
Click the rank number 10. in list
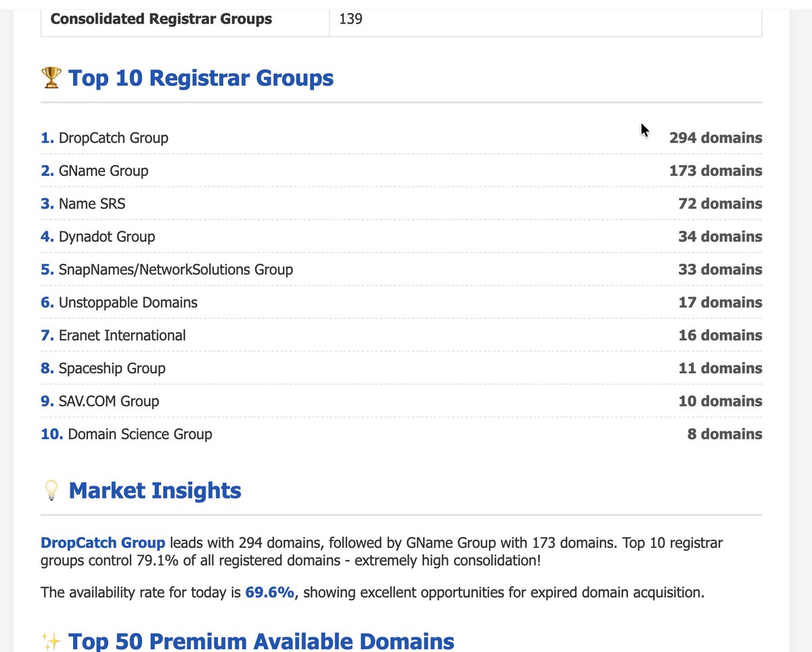click(x=52, y=434)
